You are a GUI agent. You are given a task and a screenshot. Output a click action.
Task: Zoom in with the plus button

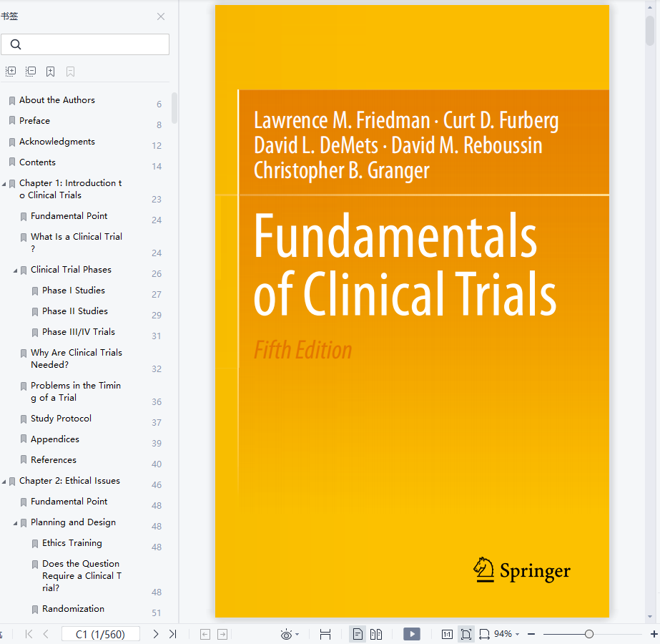(x=654, y=634)
